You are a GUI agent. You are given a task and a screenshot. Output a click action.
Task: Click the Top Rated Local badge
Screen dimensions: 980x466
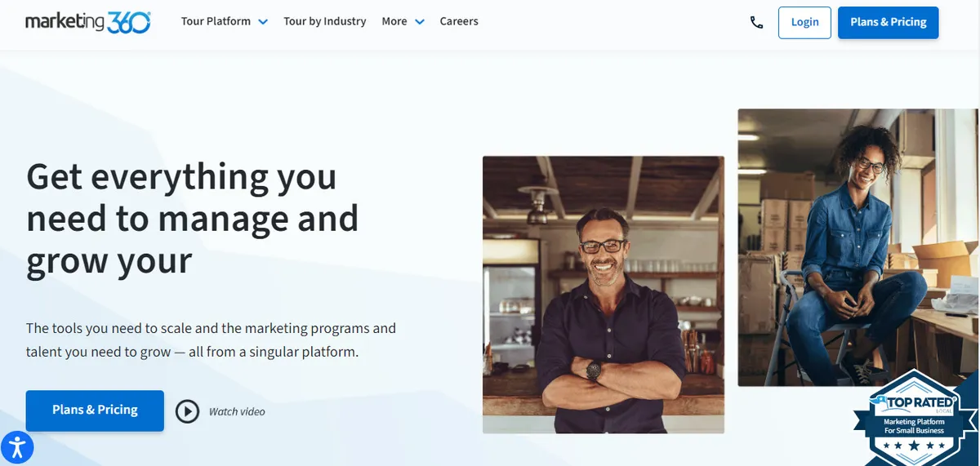tap(913, 417)
